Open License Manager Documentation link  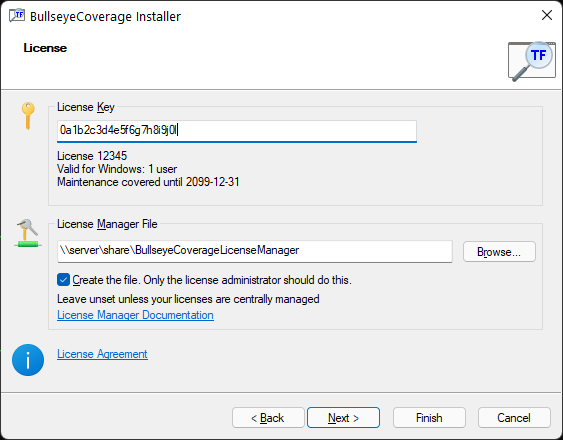(135, 315)
